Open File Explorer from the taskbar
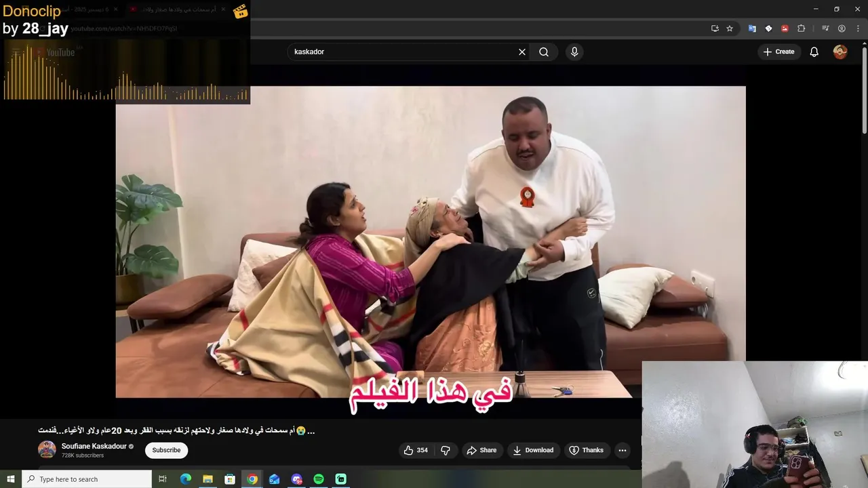Screen dimensions: 868x488 coord(208,479)
